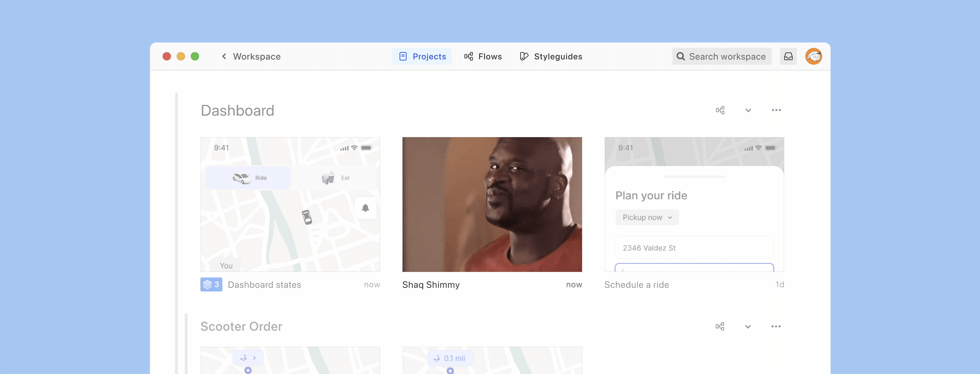Open the inbox notifications icon
This screenshot has height=374, width=980.
tap(788, 56)
